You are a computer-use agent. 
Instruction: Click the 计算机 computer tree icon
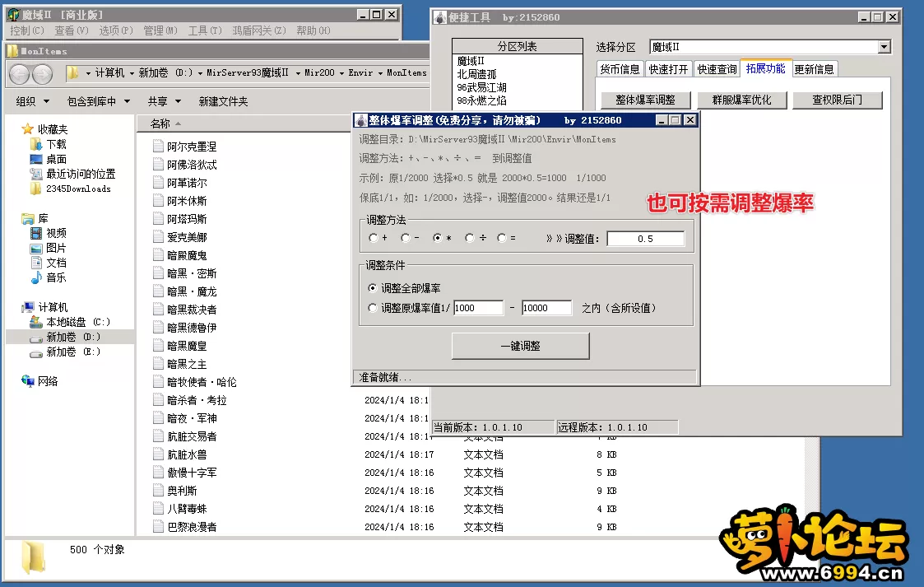[28, 307]
